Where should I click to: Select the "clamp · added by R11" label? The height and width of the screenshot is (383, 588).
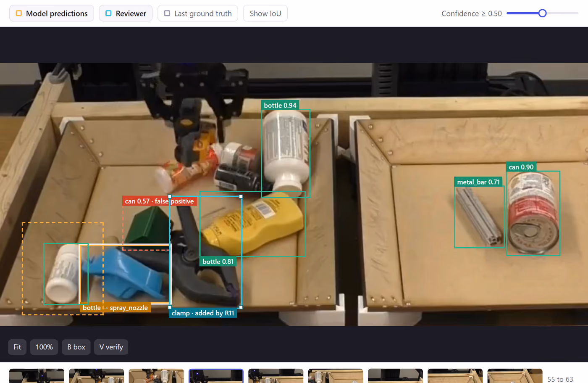click(x=203, y=313)
